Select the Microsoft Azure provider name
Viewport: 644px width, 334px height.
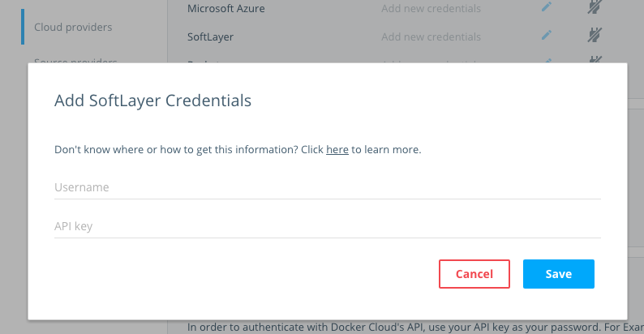(226, 9)
